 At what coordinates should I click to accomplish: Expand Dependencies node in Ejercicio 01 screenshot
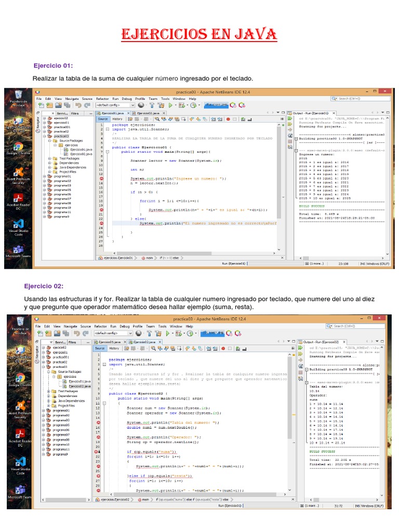point(49,163)
